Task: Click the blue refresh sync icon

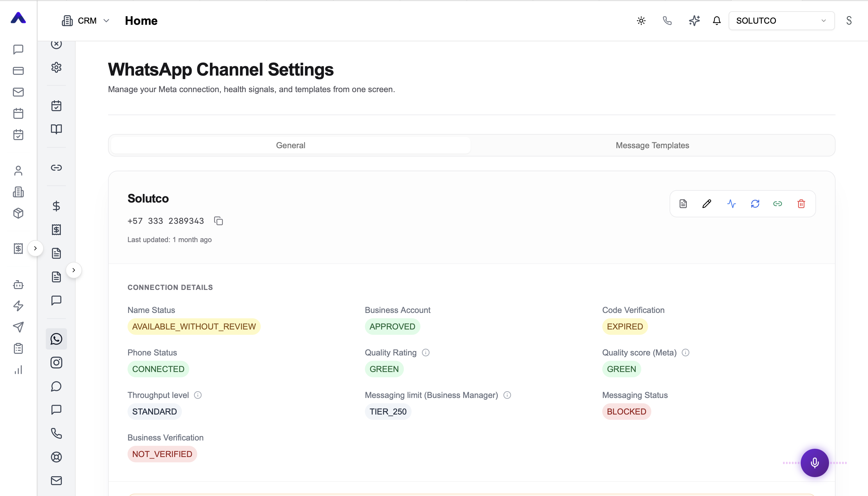Action: point(755,204)
